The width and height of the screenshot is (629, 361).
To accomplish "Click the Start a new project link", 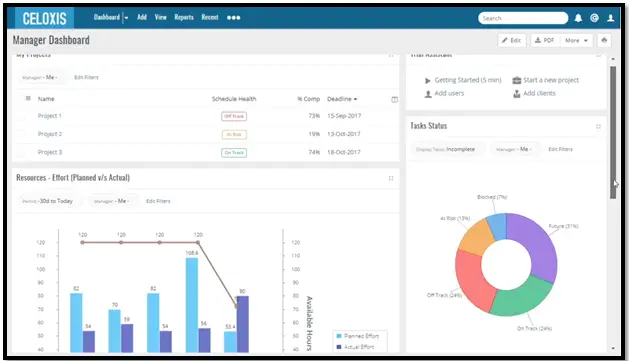I will point(551,80).
